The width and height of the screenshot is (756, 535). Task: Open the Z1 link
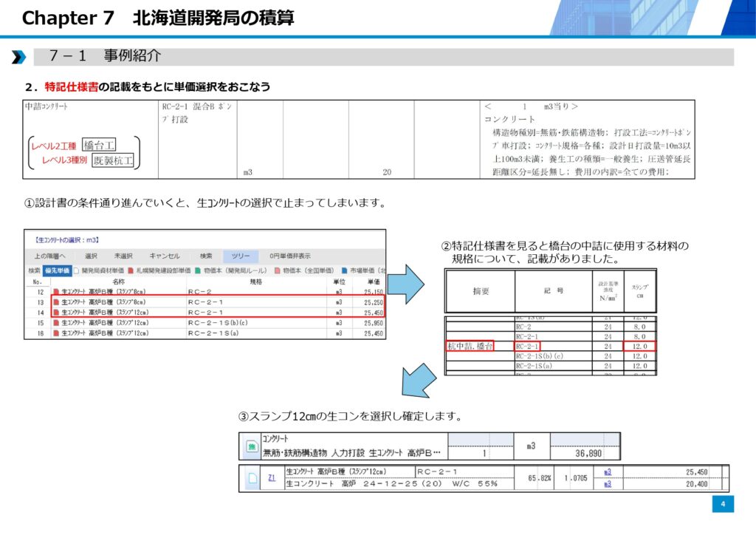[x=271, y=477]
